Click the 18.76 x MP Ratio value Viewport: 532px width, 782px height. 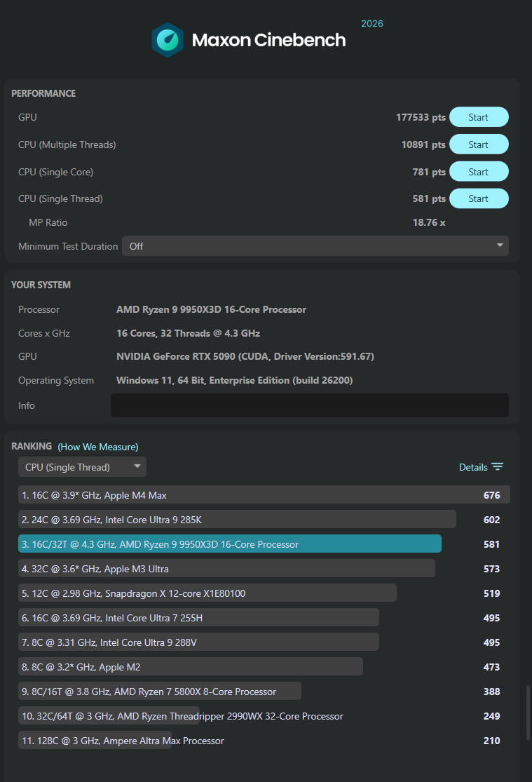coord(429,222)
